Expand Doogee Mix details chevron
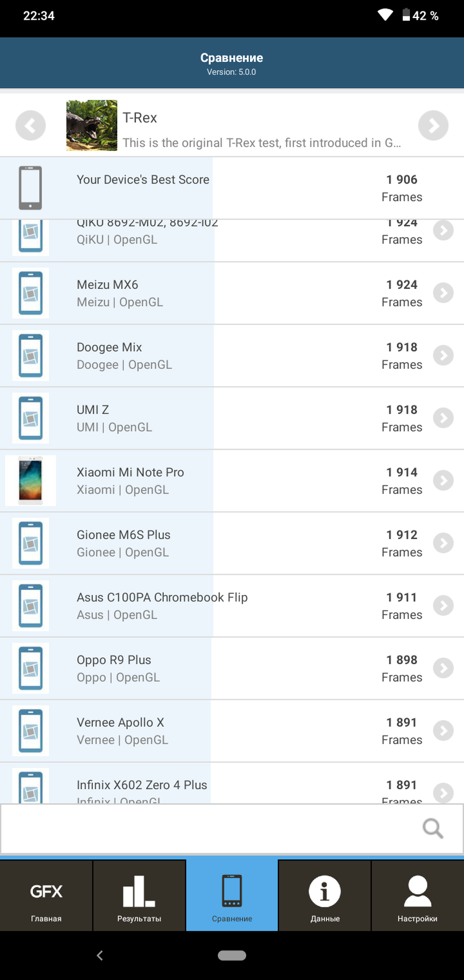464x980 pixels. 443,356
